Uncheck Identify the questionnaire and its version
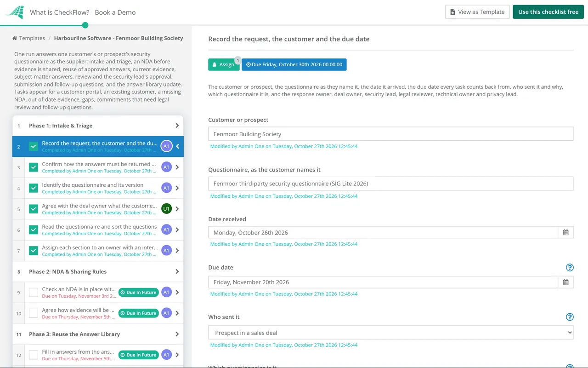 [x=34, y=188]
